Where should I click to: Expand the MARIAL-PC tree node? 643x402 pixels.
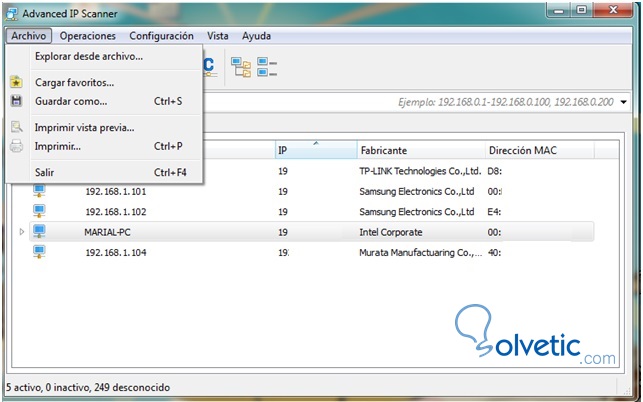coord(22,232)
